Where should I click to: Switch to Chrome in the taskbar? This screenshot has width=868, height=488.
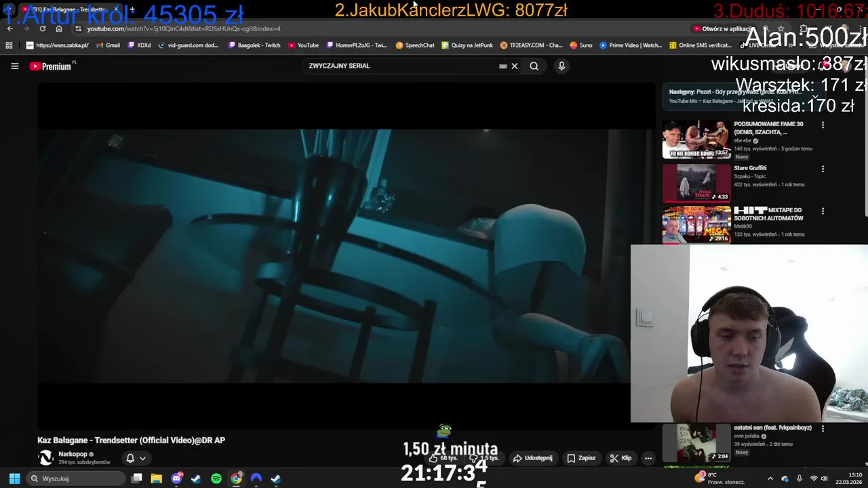(236, 479)
